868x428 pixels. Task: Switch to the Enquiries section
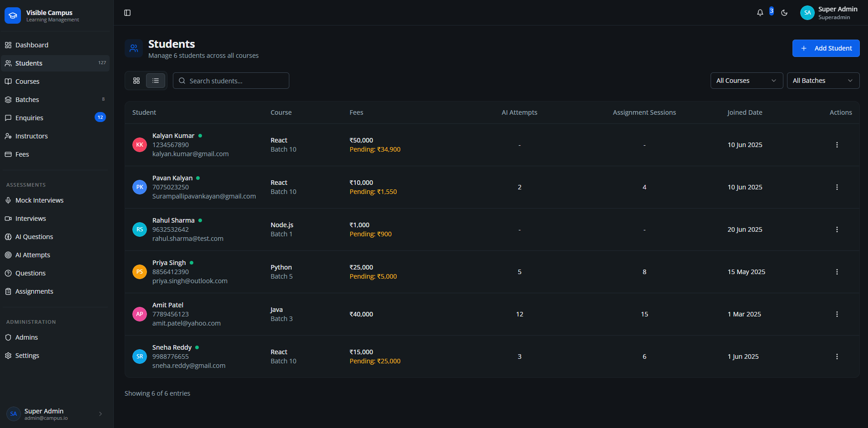30,117
